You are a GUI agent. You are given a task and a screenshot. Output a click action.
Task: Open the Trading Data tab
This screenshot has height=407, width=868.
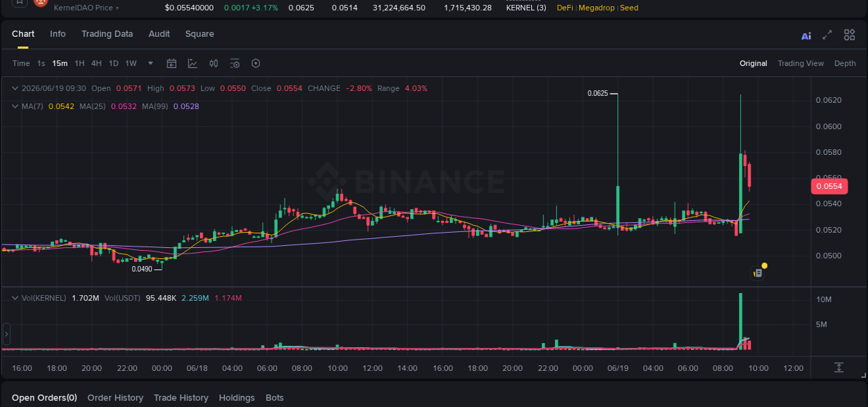[x=107, y=34]
